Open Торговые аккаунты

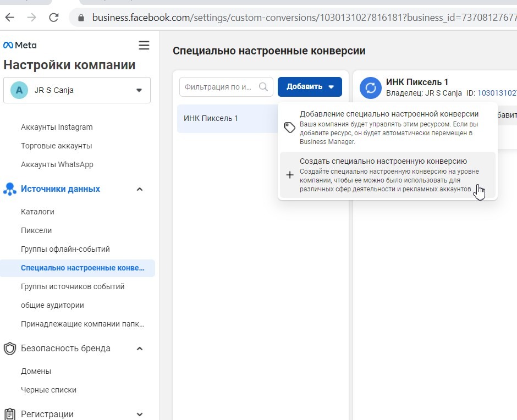coord(57,146)
